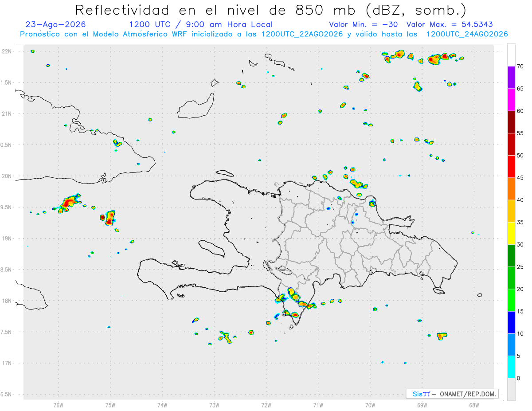This screenshot has height=411, width=532.
Task: Click the magenta 60–65 dBZ colorbar segment
Action: click(x=511, y=100)
